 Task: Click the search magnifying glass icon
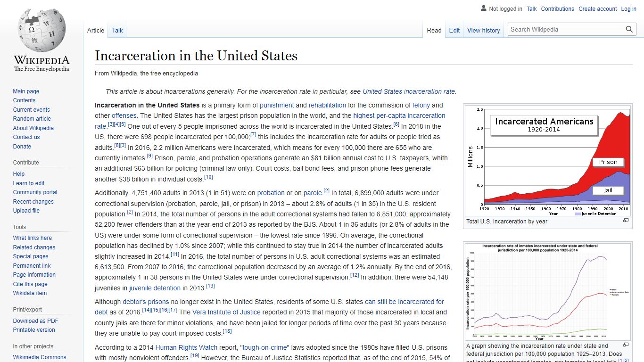click(629, 29)
